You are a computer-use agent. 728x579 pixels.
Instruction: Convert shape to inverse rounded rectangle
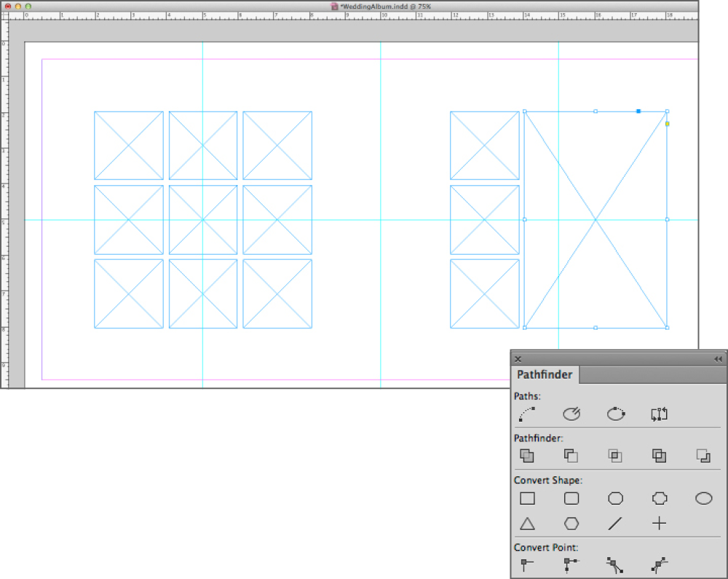pyautogui.click(x=660, y=498)
